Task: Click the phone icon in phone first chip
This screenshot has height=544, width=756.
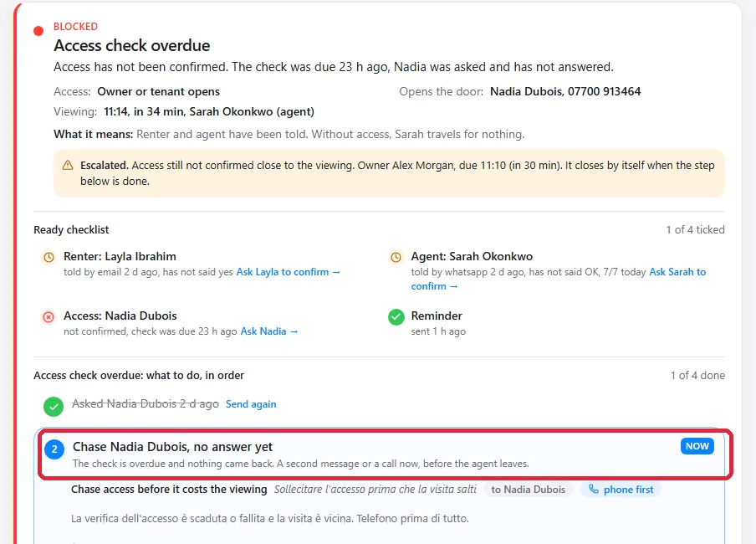Action: (x=594, y=490)
